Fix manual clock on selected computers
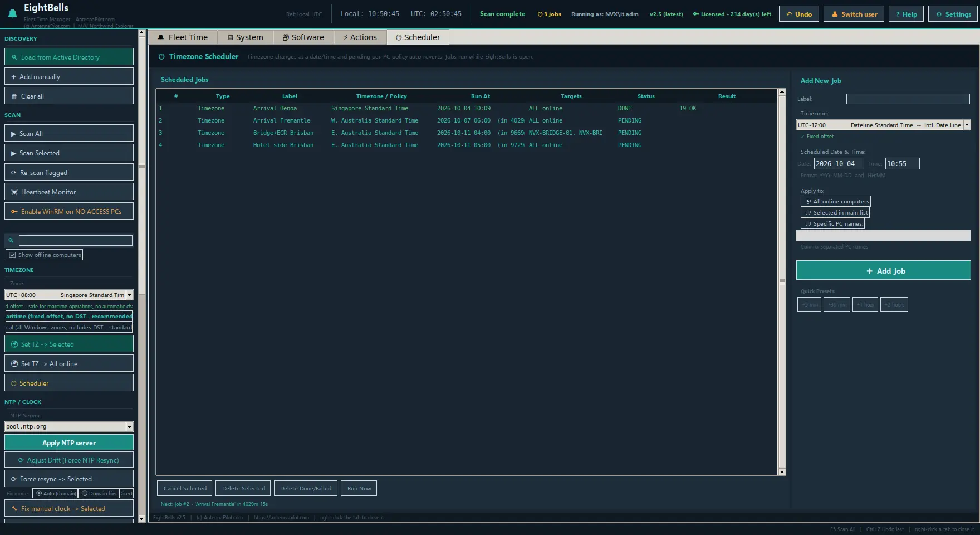 pos(69,508)
